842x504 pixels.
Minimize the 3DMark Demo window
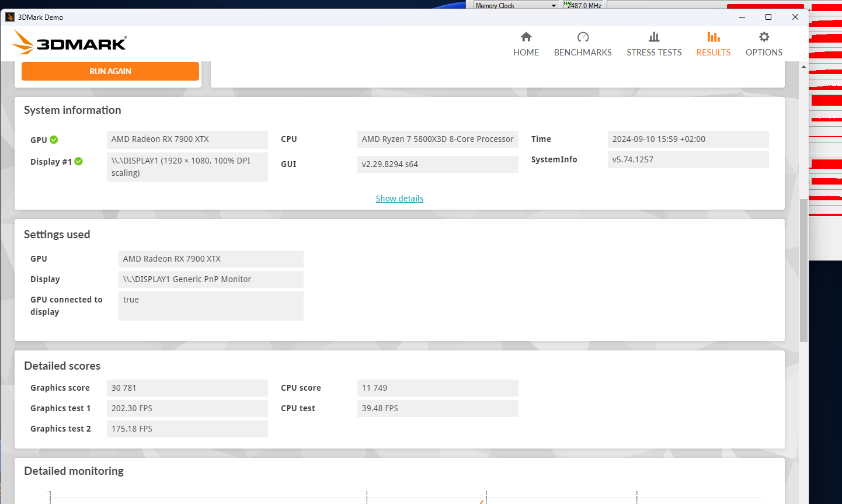742,17
